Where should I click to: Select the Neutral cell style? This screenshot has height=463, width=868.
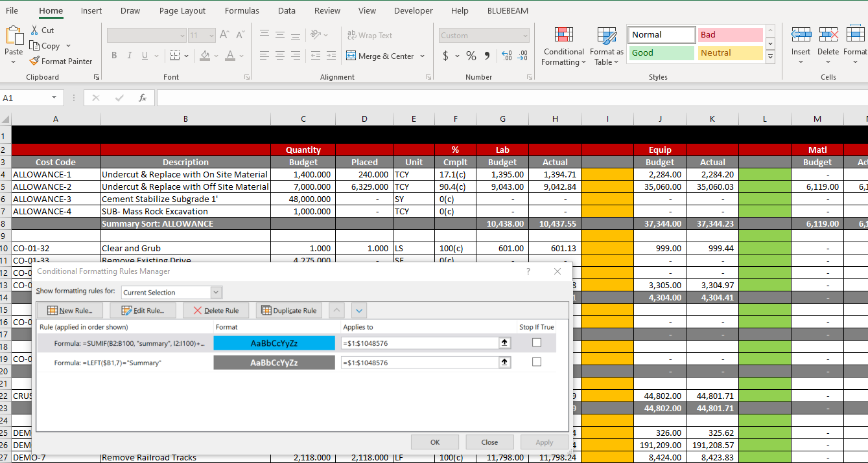(x=731, y=53)
